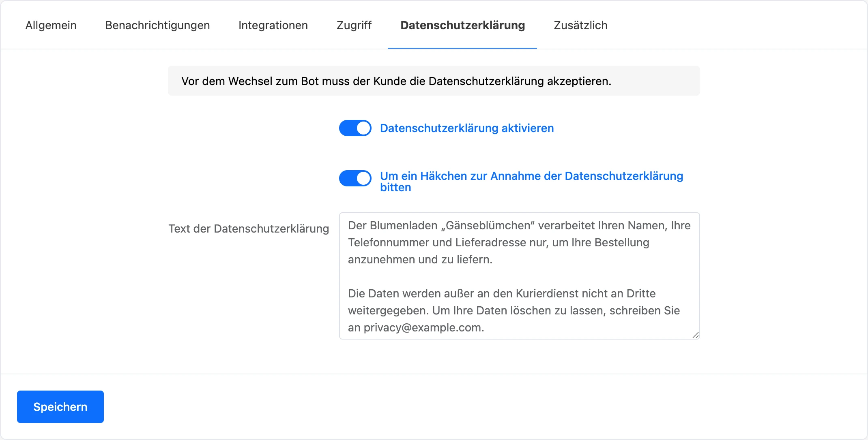Select the Zugriff tab
Viewport: 868px width, 440px height.
tap(354, 25)
